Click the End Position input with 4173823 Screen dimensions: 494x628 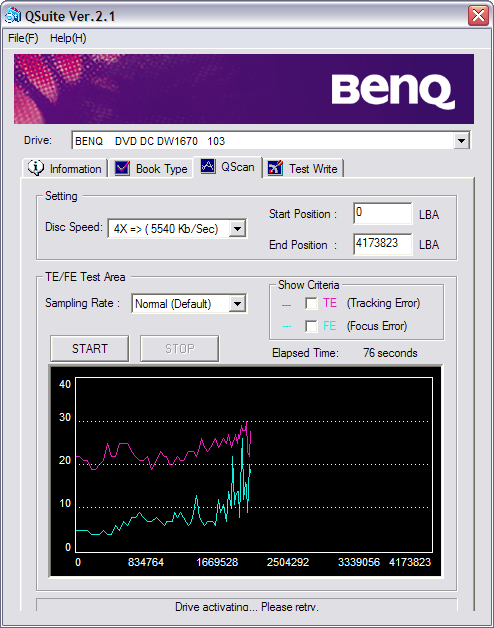[383, 244]
